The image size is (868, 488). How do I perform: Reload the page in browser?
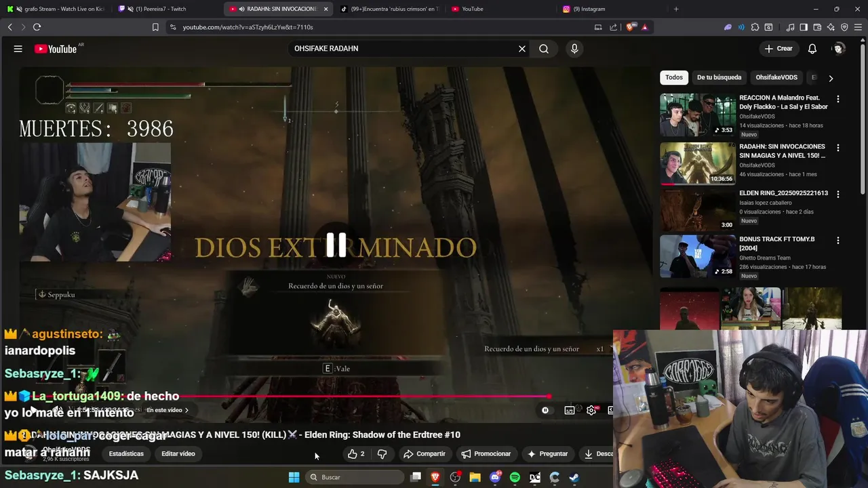(x=37, y=27)
